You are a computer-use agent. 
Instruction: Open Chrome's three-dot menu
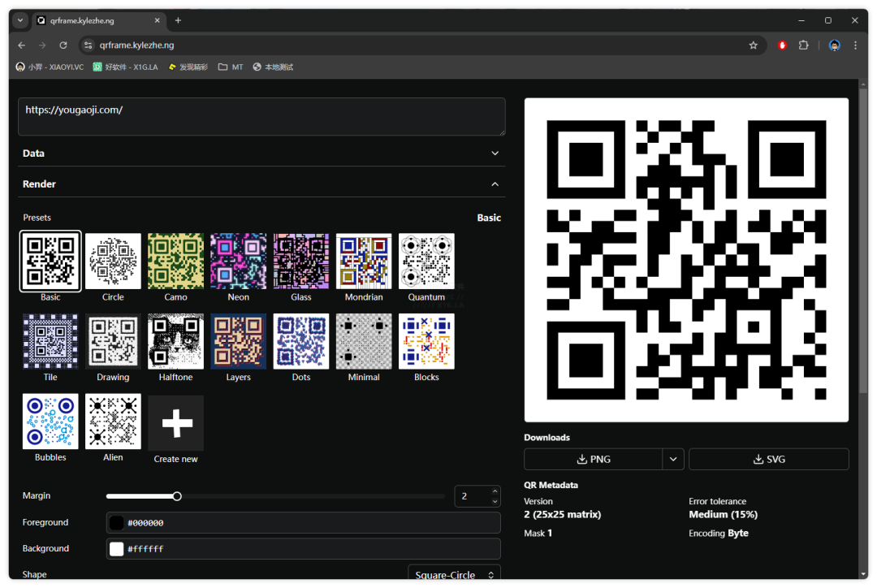pyautogui.click(x=855, y=45)
